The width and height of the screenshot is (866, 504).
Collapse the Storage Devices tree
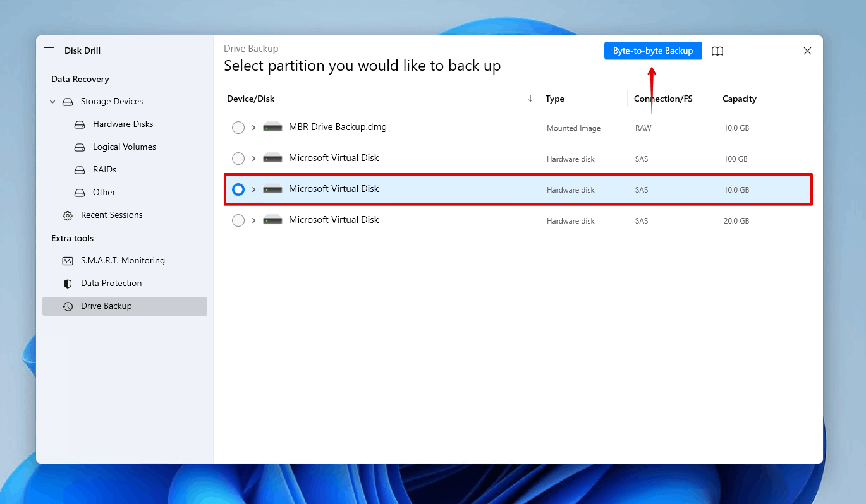click(x=52, y=101)
